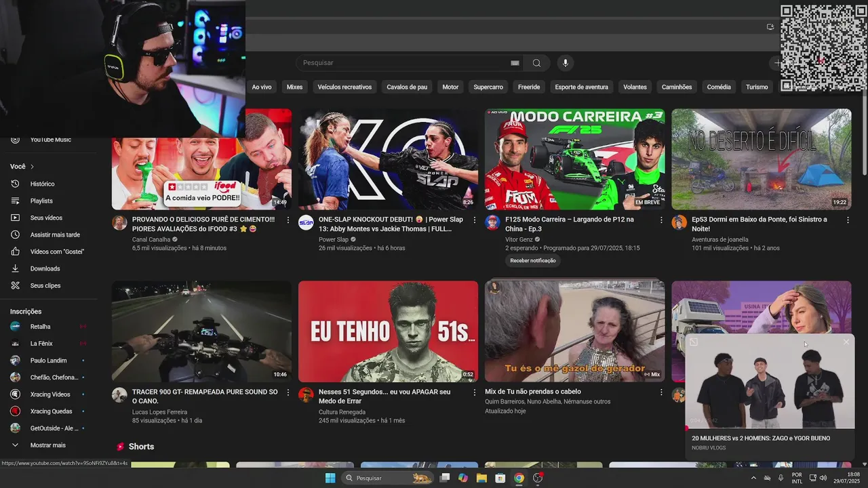Click the taskbar Pesquisar search box
The height and width of the screenshot is (488, 868).
387,478
